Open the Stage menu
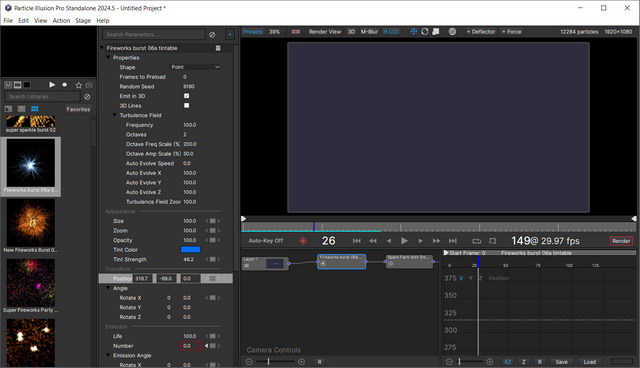 pyautogui.click(x=83, y=20)
